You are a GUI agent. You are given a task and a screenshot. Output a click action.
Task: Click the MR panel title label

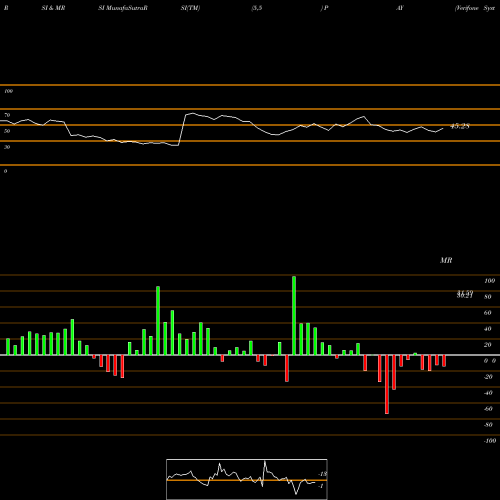click(x=446, y=260)
